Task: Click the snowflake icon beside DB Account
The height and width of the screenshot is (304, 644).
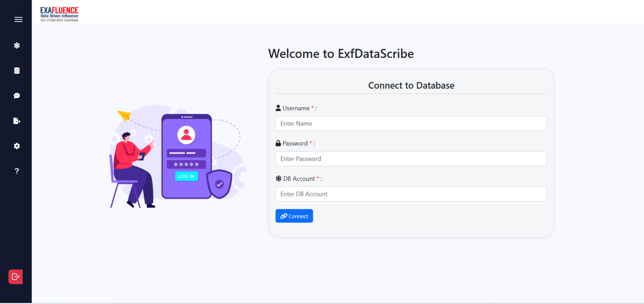Action: pyautogui.click(x=279, y=179)
